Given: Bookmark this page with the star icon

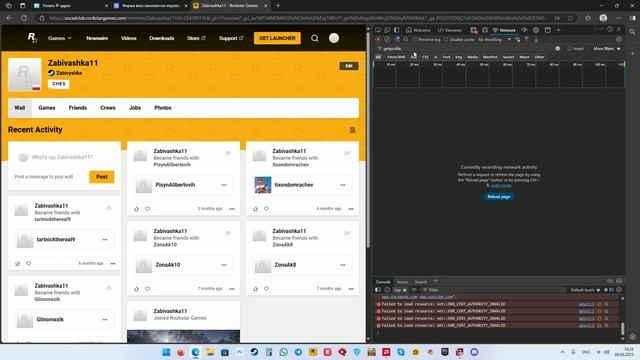Looking at the screenshot, I should click(x=571, y=18).
